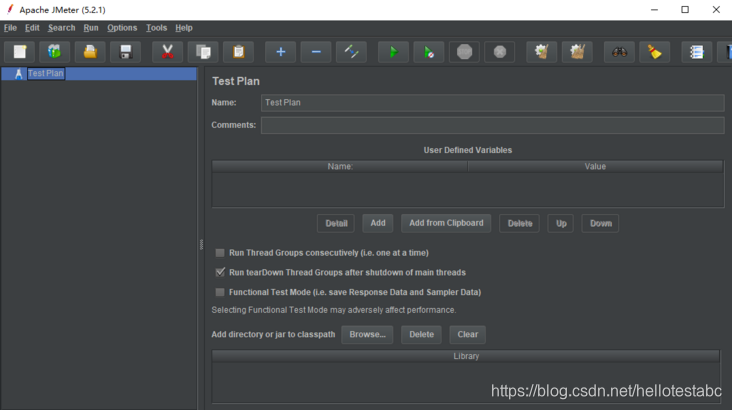Click the Open file folder icon
Viewport: 732px width, 410px height.
[x=90, y=52]
